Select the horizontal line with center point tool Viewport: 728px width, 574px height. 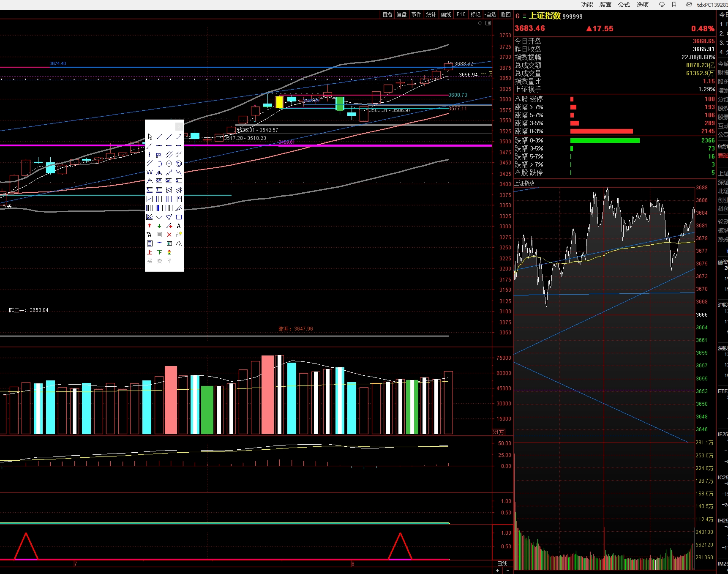tap(159, 145)
